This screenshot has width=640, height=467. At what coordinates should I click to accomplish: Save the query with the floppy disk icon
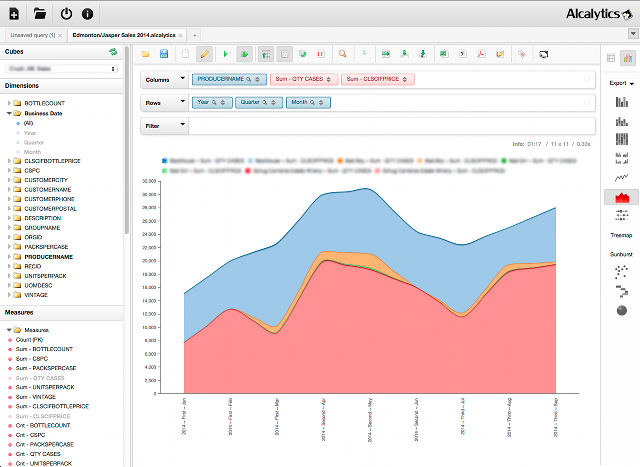[164, 54]
